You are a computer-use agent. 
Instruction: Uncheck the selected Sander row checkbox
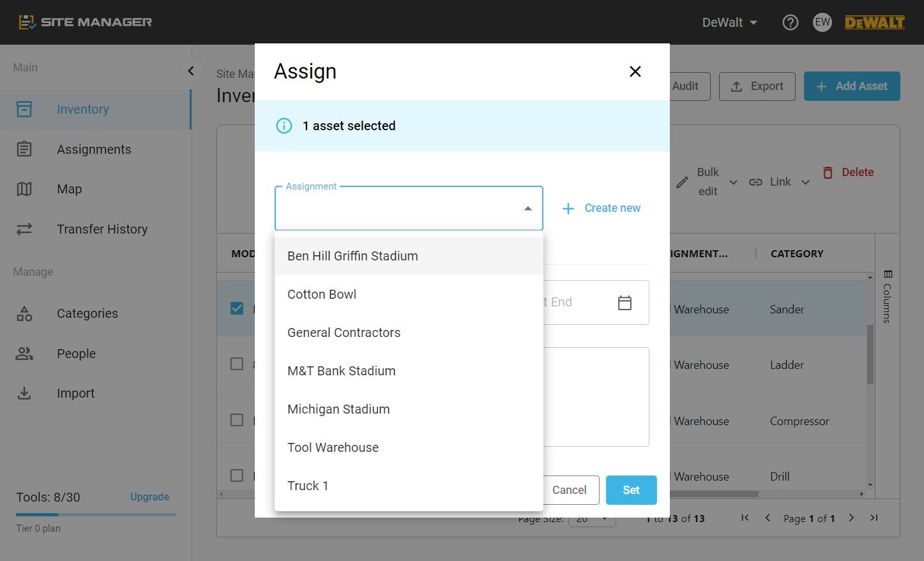(237, 308)
